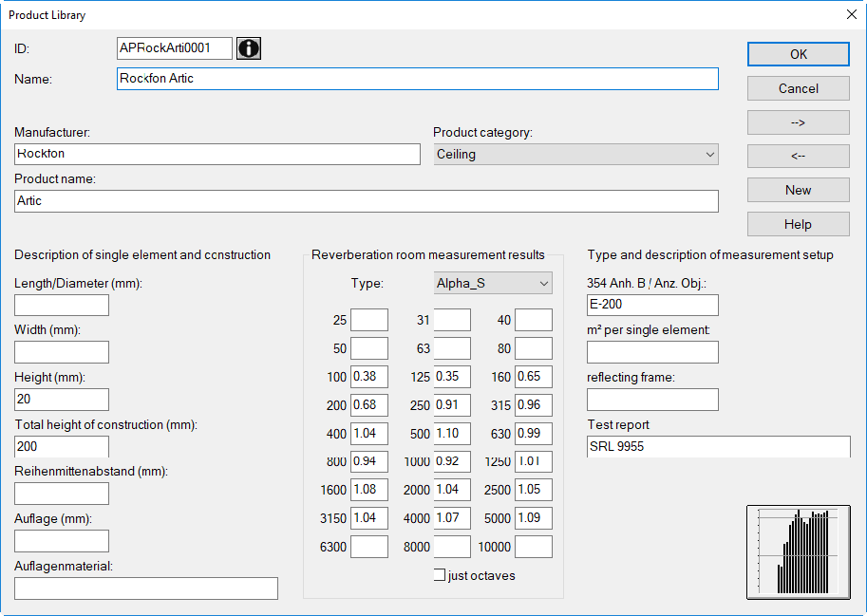Click the 8000 Hz value field
The width and height of the screenshot is (867, 616).
point(452,547)
